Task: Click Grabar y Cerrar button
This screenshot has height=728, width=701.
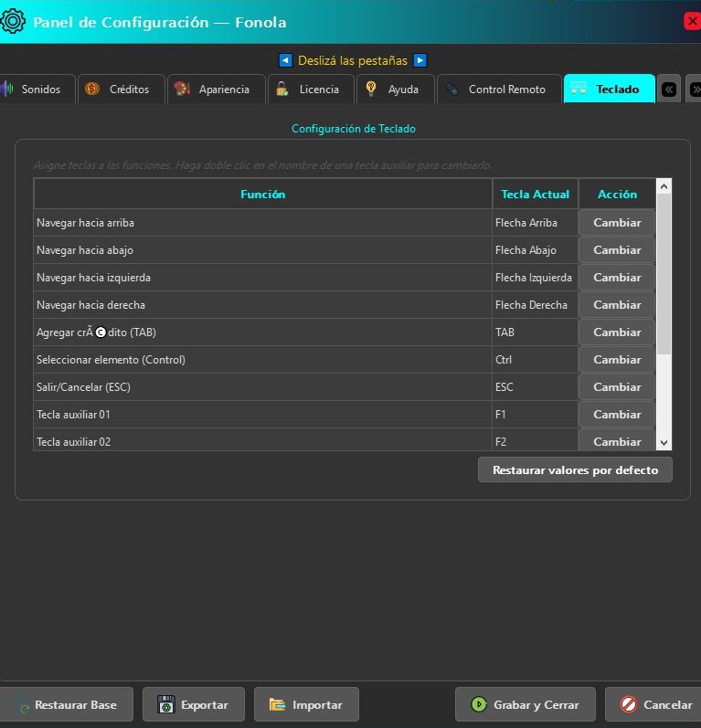Action: (526, 704)
